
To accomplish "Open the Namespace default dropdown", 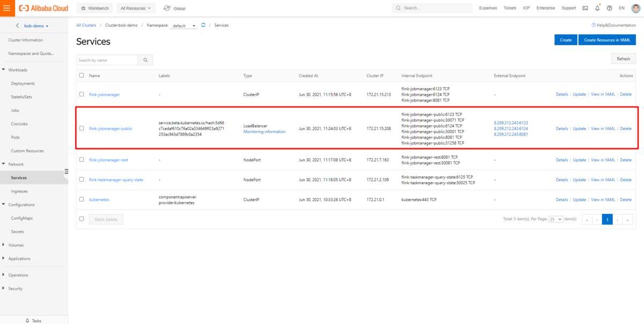I will pyautogui.click(x=184, y=26).
